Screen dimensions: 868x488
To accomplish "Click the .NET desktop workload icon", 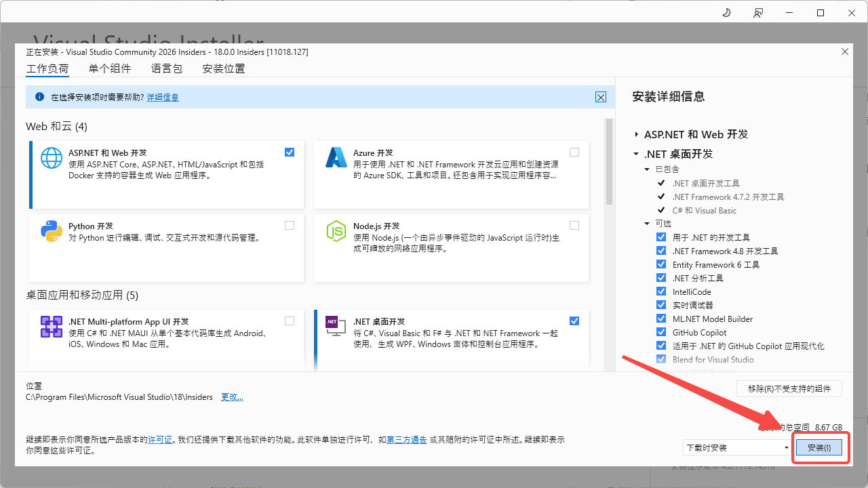I will 332,326.
